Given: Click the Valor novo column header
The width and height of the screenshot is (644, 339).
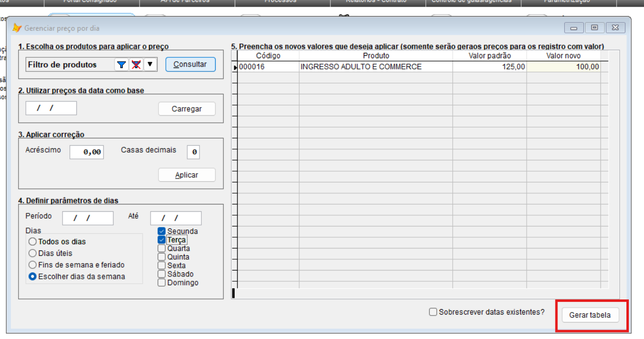Looking at the screenshot, I should (563, 56).
